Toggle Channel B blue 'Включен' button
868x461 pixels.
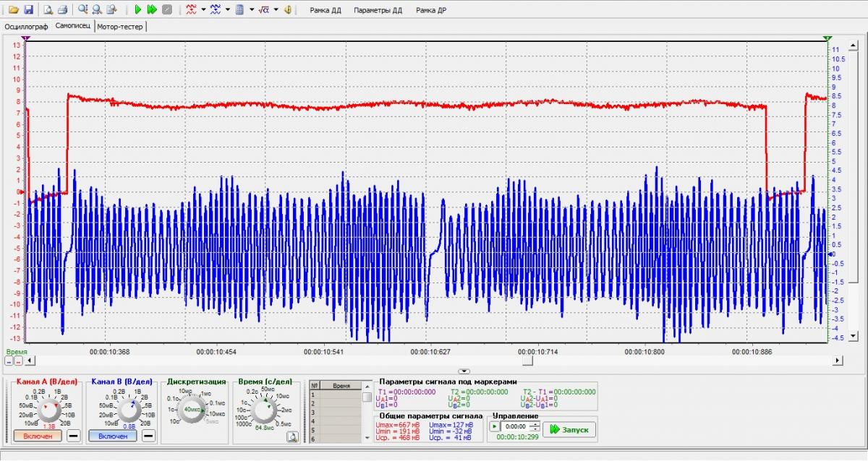[113, 436]
